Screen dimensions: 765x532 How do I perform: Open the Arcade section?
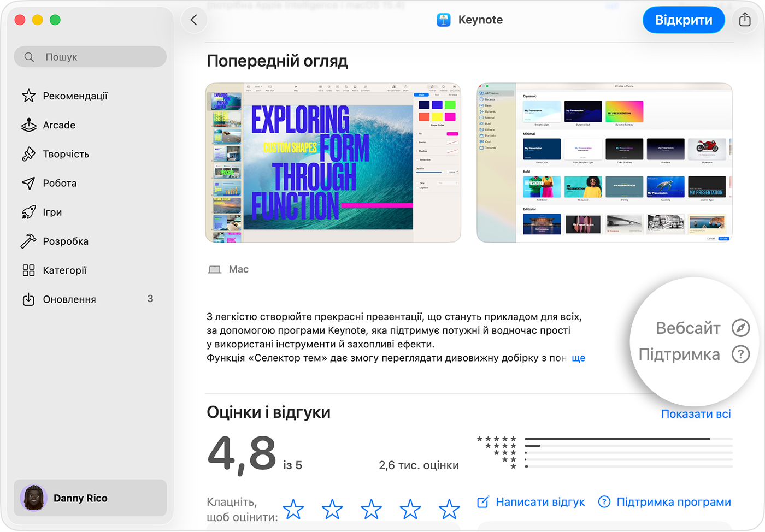coord(58,125)
